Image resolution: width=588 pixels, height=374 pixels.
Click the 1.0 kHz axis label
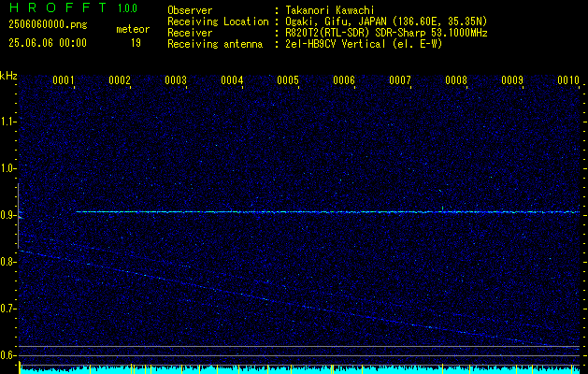pyautogui.click(x=7, y=168)
